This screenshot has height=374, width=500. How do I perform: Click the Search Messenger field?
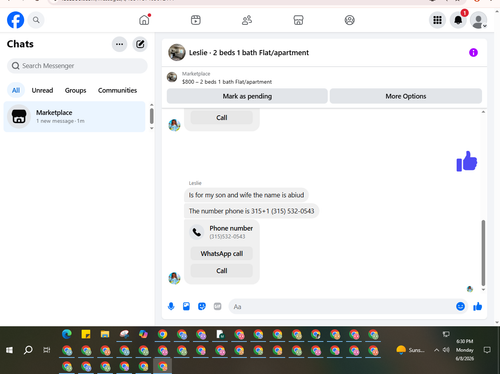(77, 66)
